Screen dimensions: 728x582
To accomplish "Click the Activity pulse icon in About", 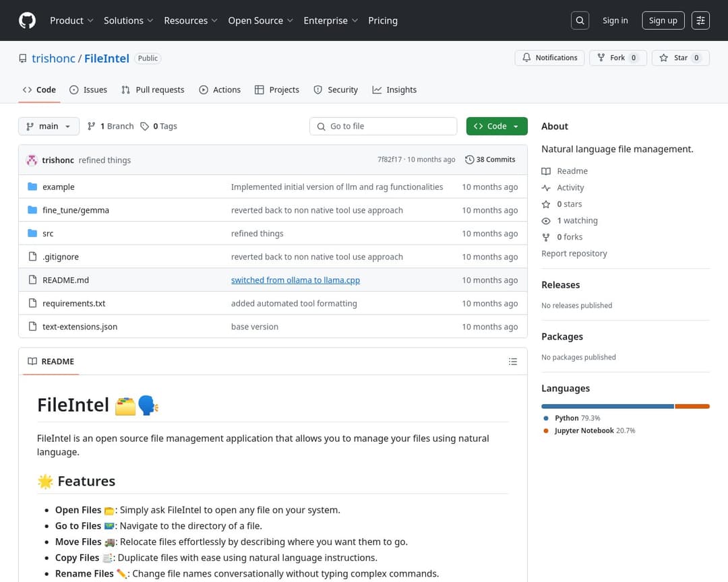I will 546,187.
